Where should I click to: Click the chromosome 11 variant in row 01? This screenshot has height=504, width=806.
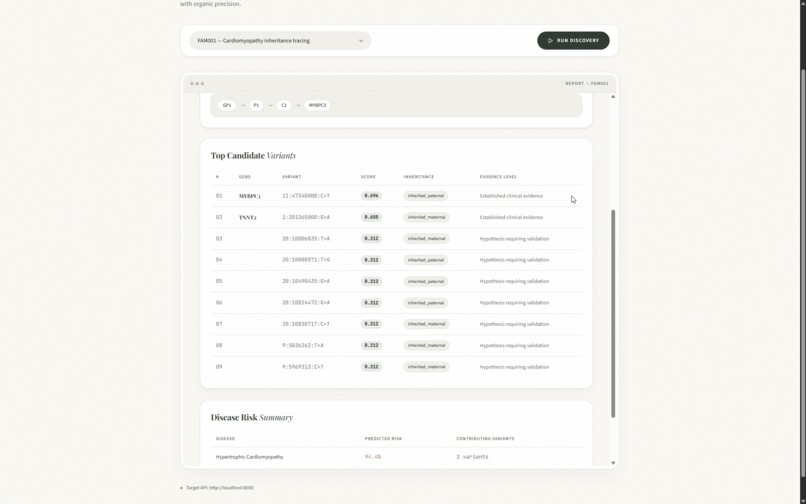click(306, 196)
